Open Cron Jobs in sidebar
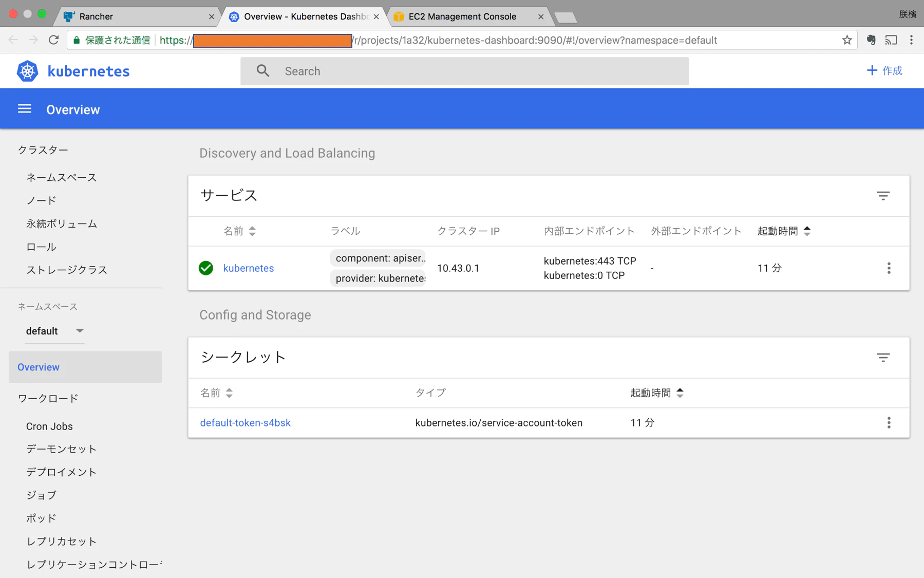The image size is (924, 578). (x=49, y=426)
